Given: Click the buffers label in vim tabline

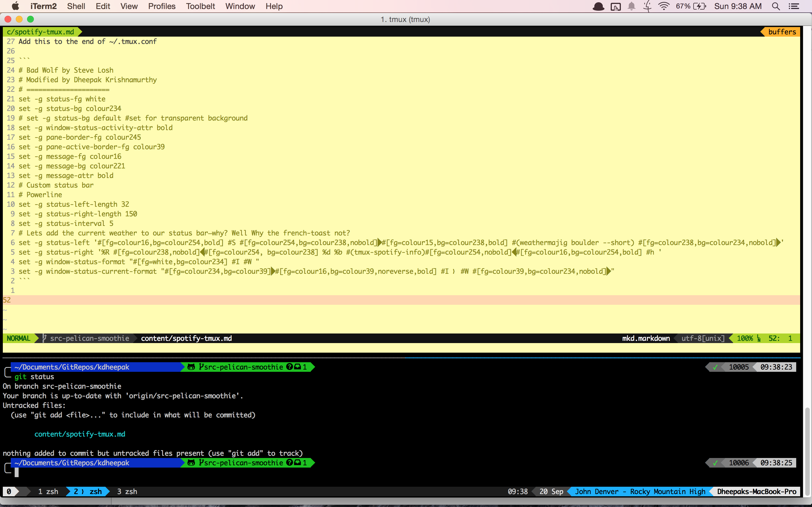Looking at the screenshot, I should (x=782, y=32).
